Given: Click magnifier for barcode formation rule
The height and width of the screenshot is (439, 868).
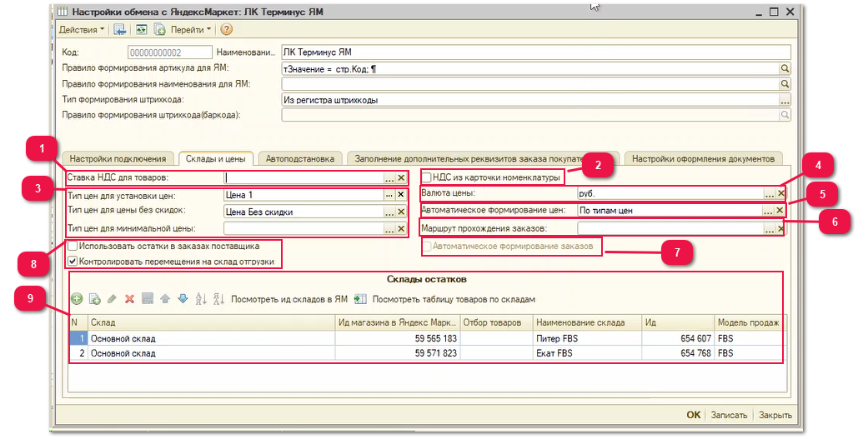Looking at the screenshot, I should (x=785, y=115).
